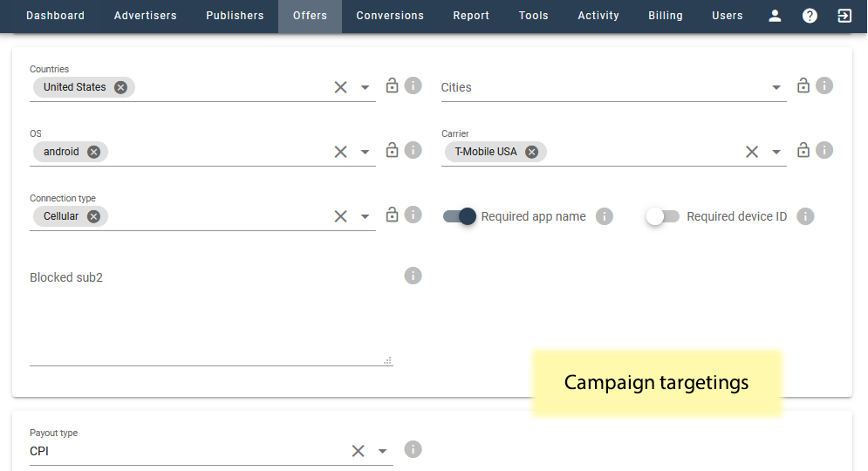868x471 pixels.
Task: Show info icon for Blocked sub2
Action: 413,276
